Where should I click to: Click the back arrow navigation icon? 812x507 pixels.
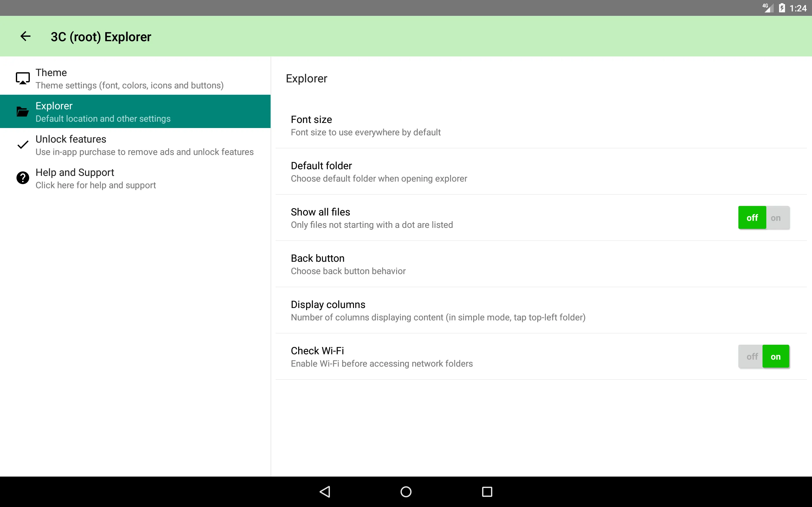(x=26, y=36)
